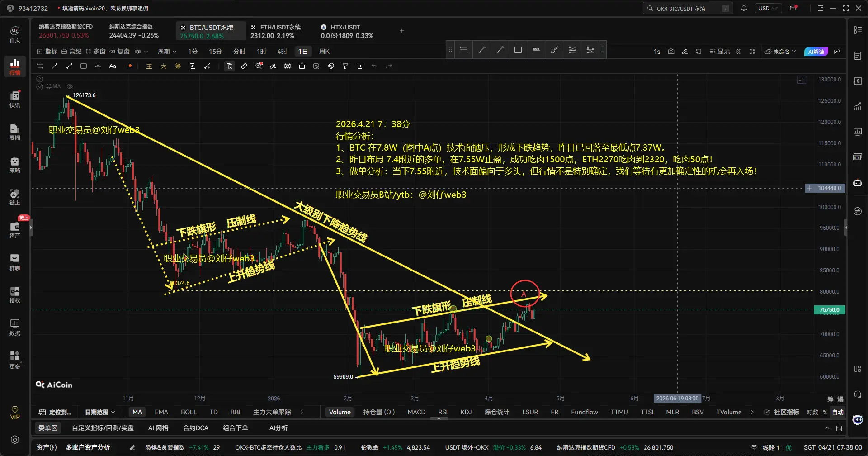This screenshot has width=868, height=456.
Task: Click the 75750.0 current price label
Action: coord(830,310)
